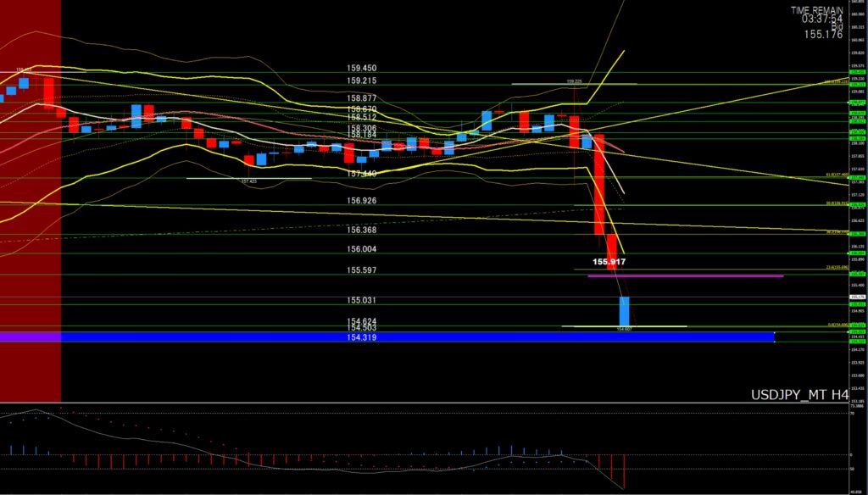
Task: Select the 159.225 swing high marker
Action: [576, 81]
